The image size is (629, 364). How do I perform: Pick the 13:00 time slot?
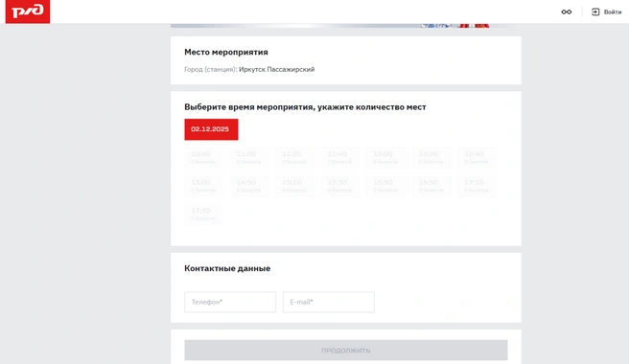tap(203, 186)
